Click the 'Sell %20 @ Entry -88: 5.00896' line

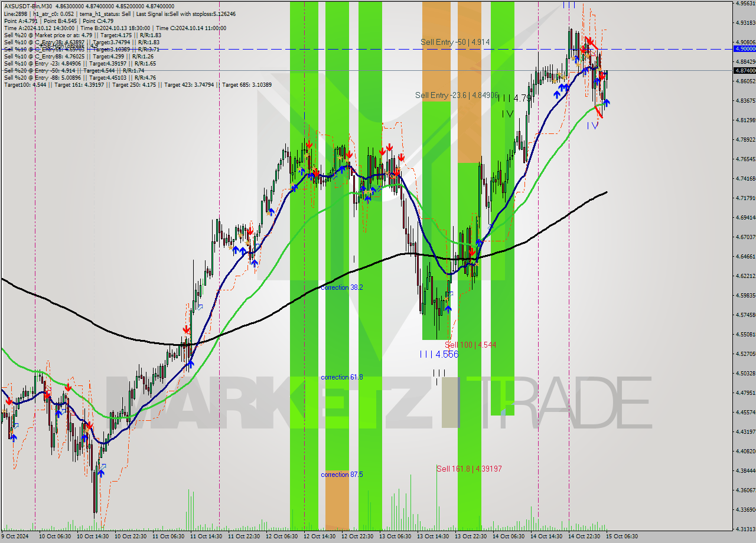[x=80, y=78]
